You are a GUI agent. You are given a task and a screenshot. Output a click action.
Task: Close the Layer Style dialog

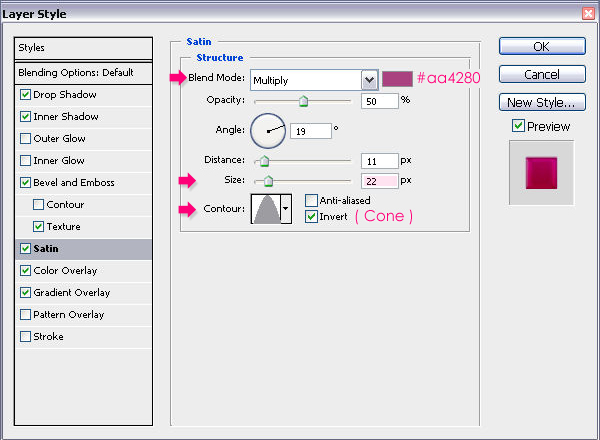(589, 14)
